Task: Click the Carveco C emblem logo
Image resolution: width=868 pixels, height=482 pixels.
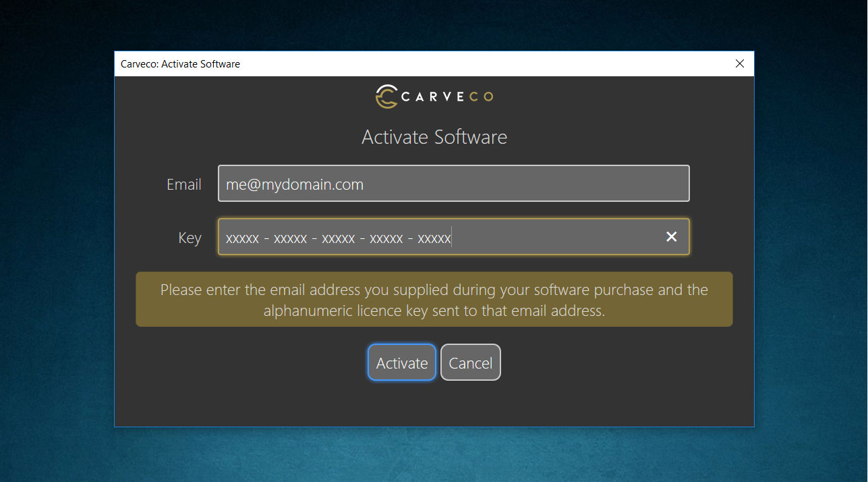Action: 386,97
